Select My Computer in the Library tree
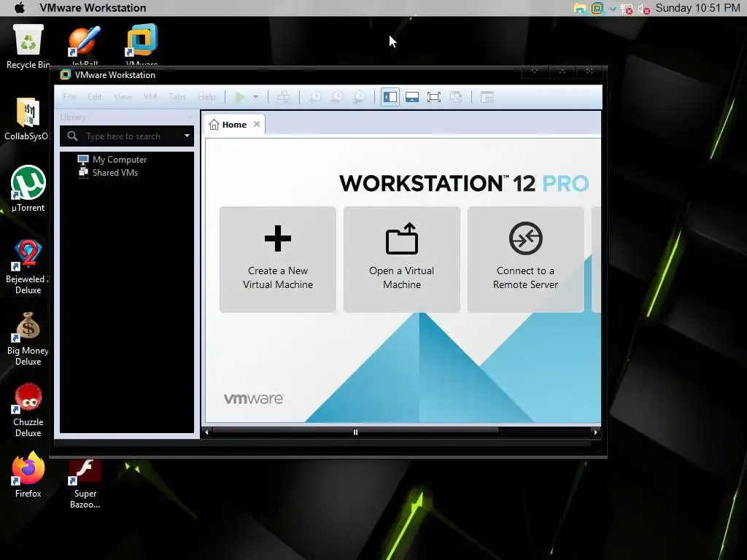This screenshot has width=747, height=560. click(x=112, y=160)
